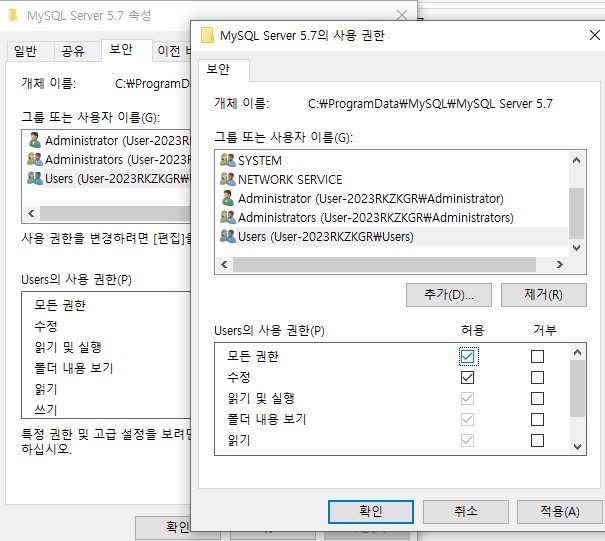Click left arrow of group list horizontal scrollbar

coord(224,264)
